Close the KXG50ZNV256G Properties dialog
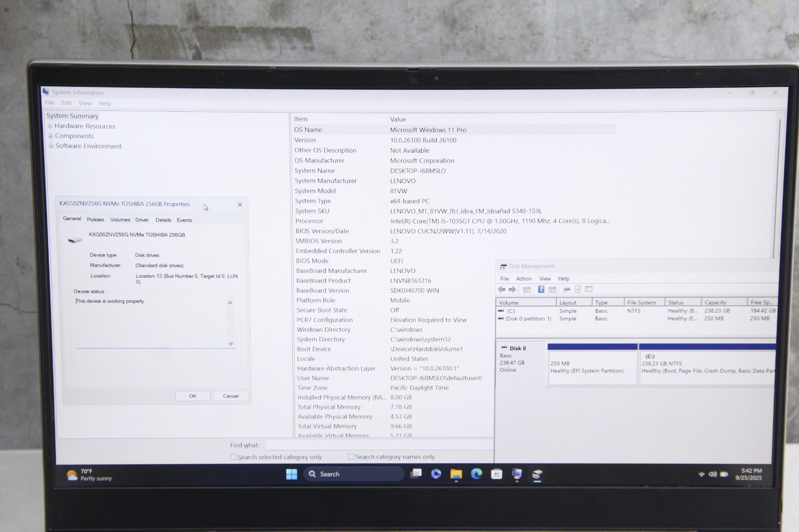799x532 pixels. [240, 205]
